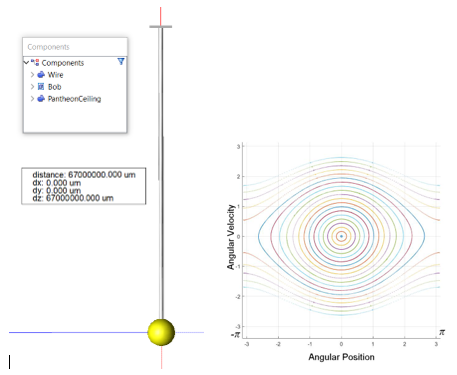The width and height of the screenshot is (457, 375).
Task: Click the PantheonCeiling component body icon
Action: pos(41,99)
